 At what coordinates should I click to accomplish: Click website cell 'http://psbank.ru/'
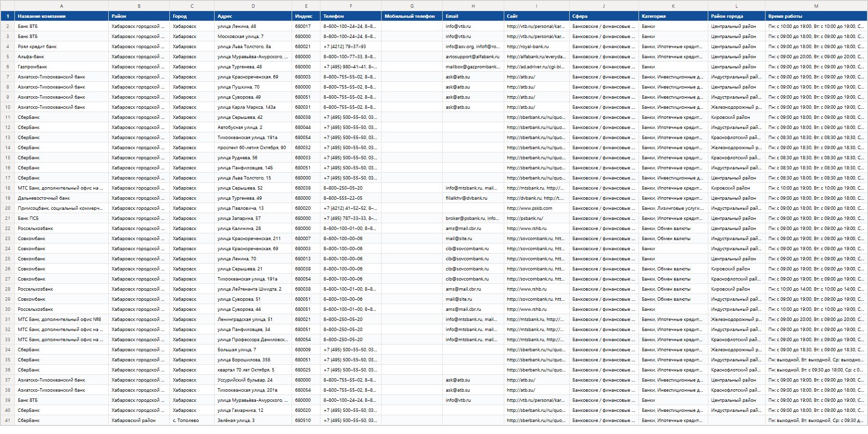[536, 218]
